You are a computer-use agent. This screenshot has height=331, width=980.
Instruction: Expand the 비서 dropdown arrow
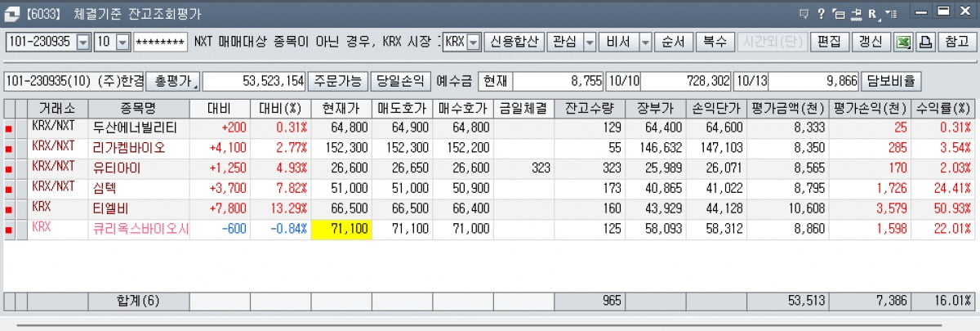[x=644, y=42]
